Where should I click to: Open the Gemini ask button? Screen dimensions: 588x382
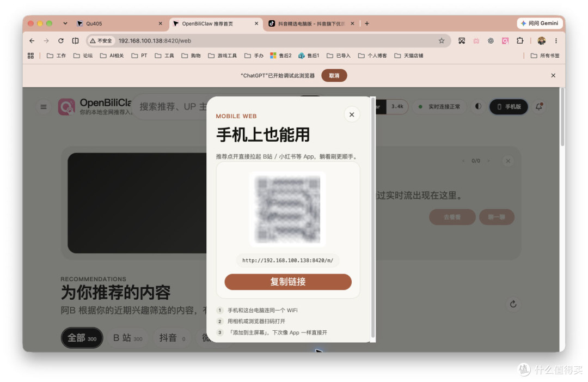540,23
